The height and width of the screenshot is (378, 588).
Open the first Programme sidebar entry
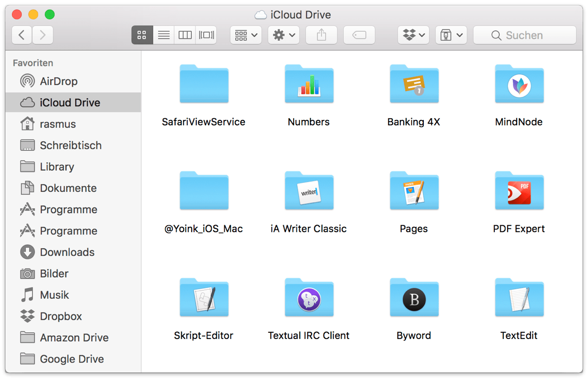pyautogui.click(x=73, y=210)
